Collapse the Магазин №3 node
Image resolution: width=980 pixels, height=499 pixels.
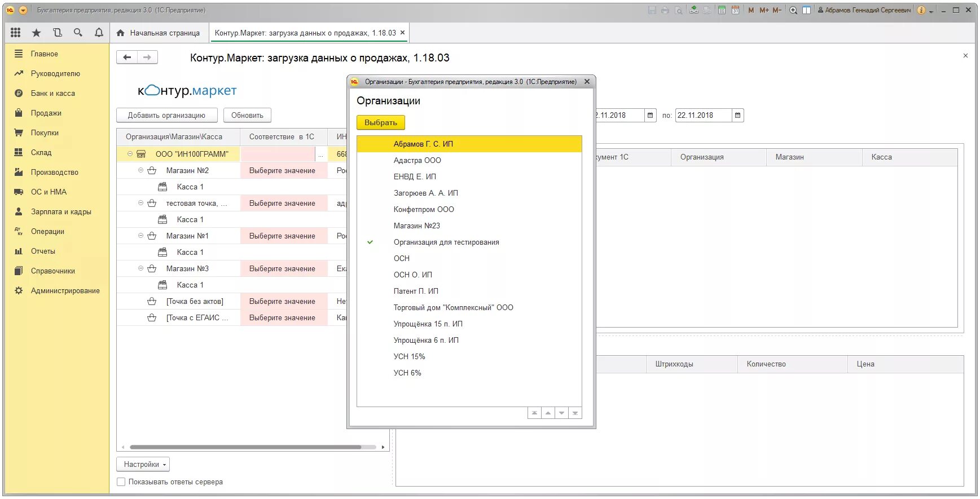click(140, 268)
